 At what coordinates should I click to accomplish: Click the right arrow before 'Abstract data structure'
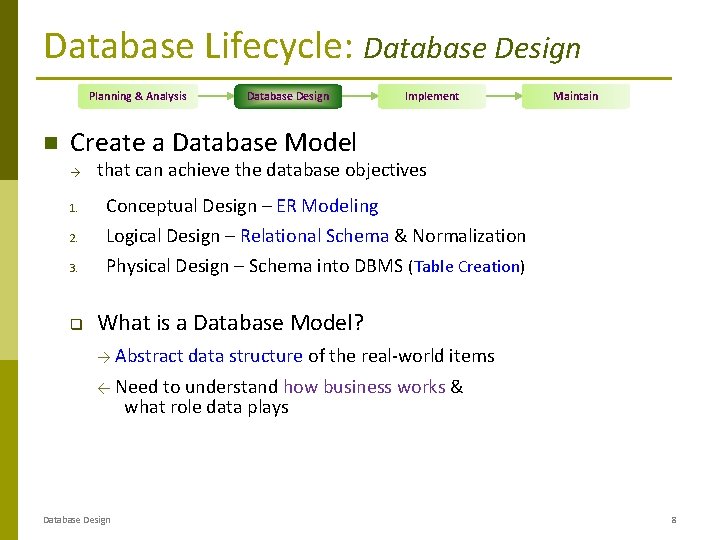[104, 357]
